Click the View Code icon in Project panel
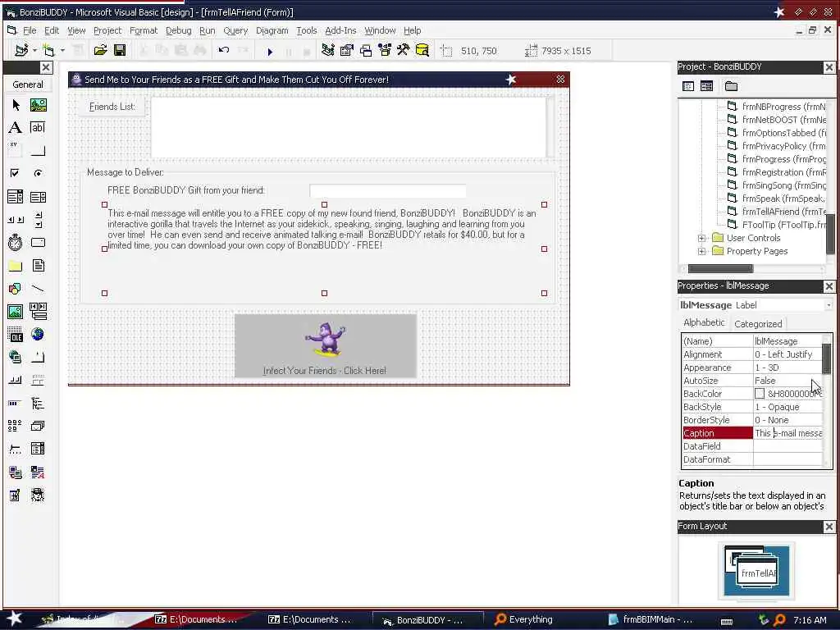 pos(688,86)
